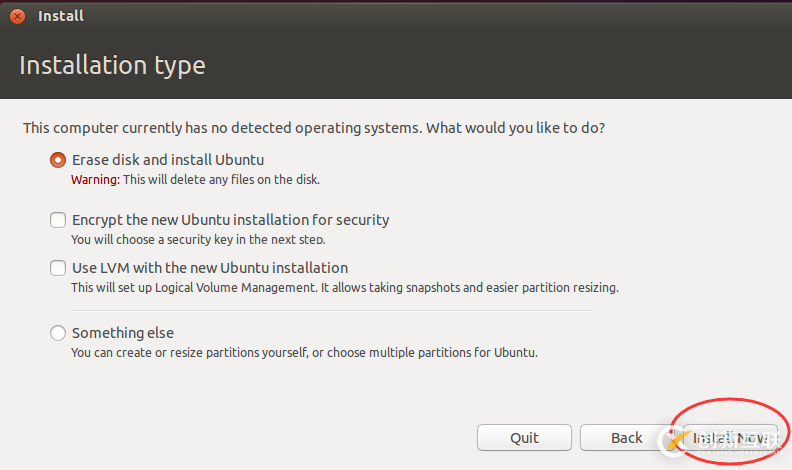The width and height of the screenshot is (792, 470).
Task: Choose the Something else radio option
Action: (58, 333)
